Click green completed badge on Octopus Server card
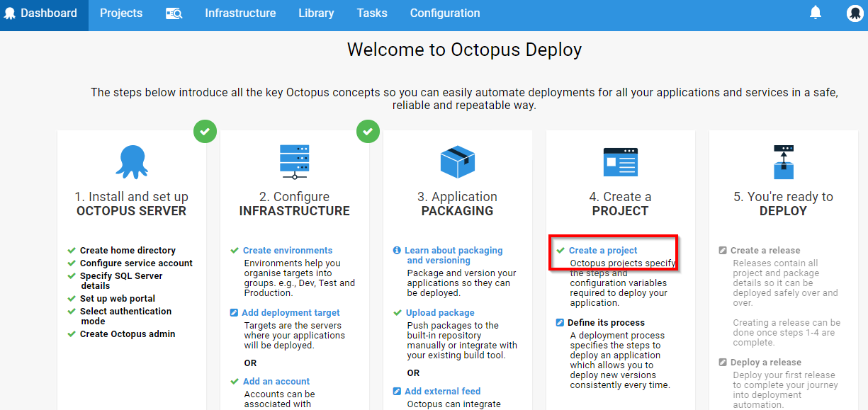The height and width of the screenshot is (410, 868). click(x=205, y=131)
